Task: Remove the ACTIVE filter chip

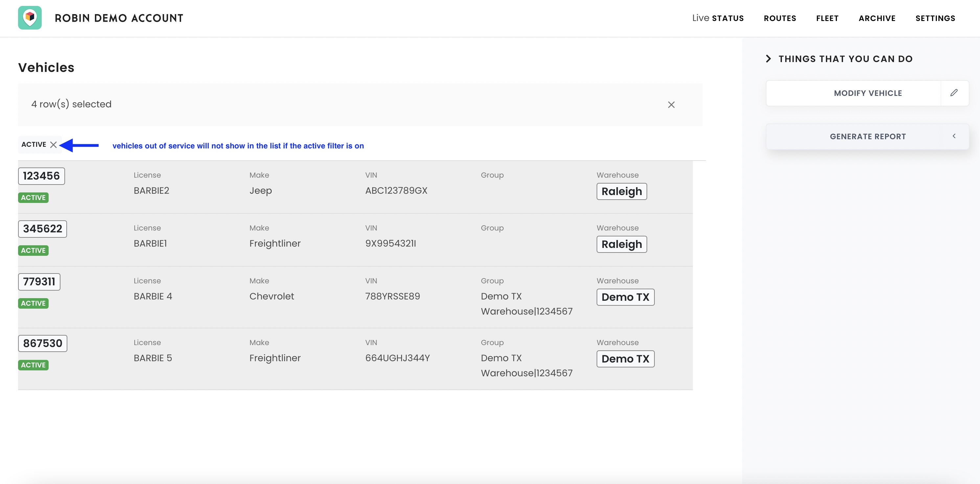Action: tap(54, 144)
